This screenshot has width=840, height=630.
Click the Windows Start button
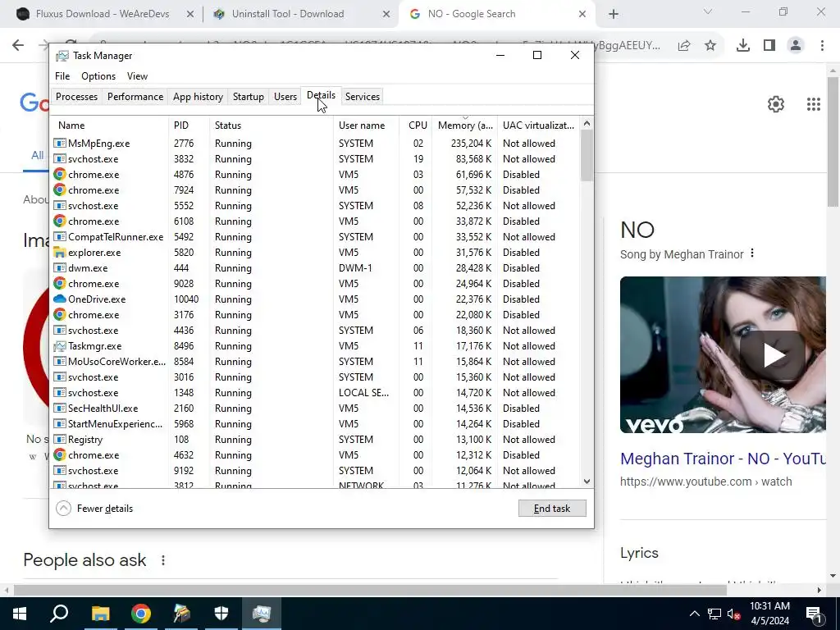(x=20, y=614)
